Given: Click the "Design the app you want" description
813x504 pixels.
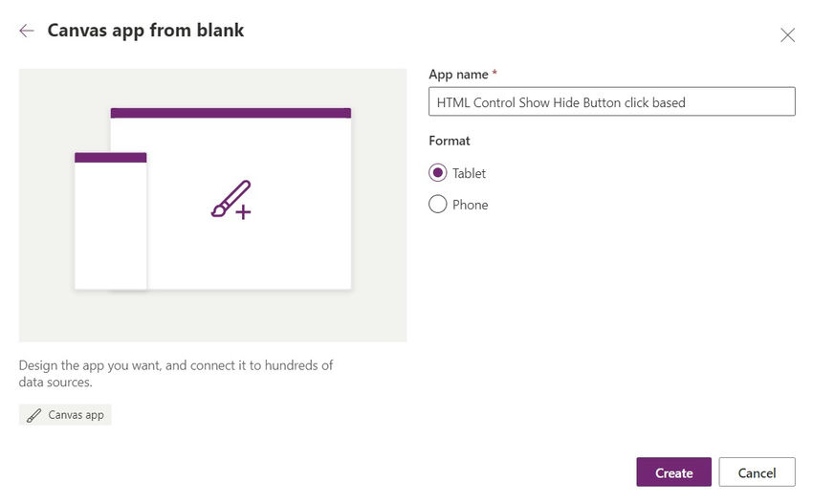Looking at the screenshot, I should pos(176,373).
